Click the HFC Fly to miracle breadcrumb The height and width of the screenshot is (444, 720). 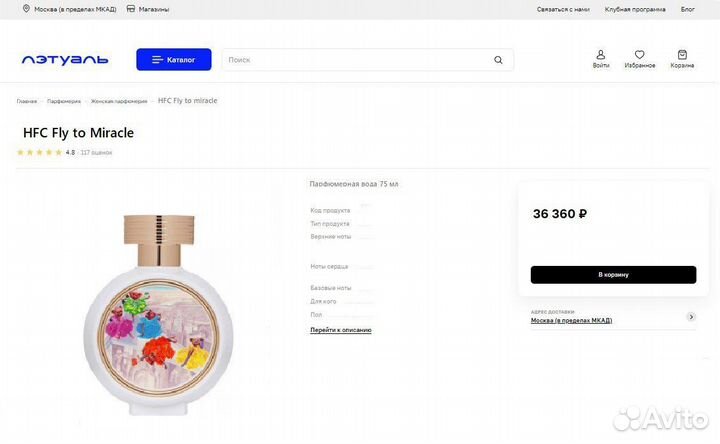coord(187,101)
